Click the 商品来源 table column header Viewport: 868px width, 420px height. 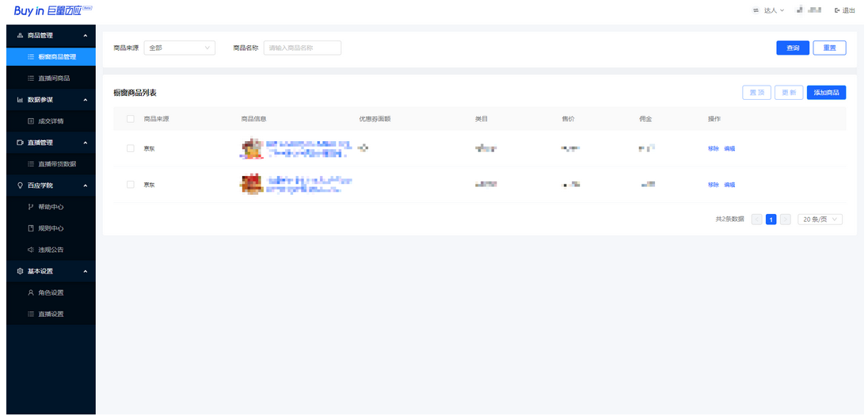[156, 119]
